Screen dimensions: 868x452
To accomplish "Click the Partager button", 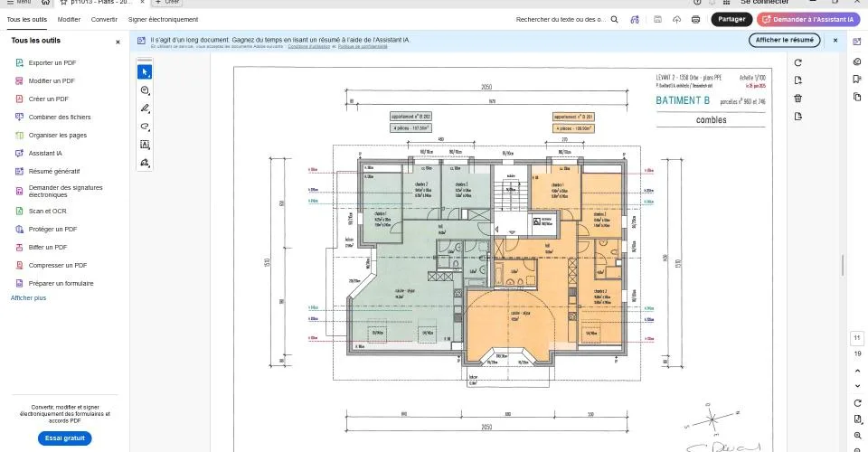I will click(731, 19).
